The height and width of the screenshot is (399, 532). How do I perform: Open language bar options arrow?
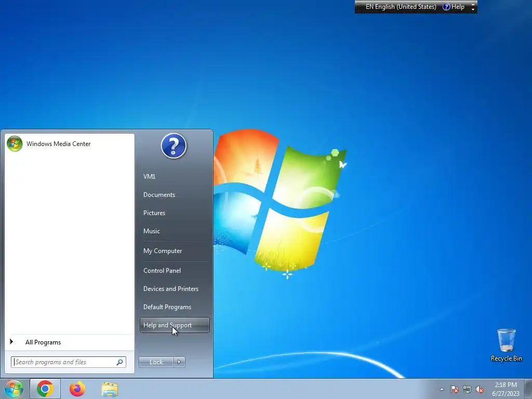pyautogui.click(x=473, y=9)
